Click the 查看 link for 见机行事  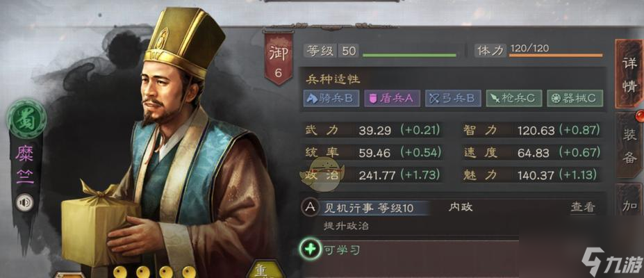[583, 208]
